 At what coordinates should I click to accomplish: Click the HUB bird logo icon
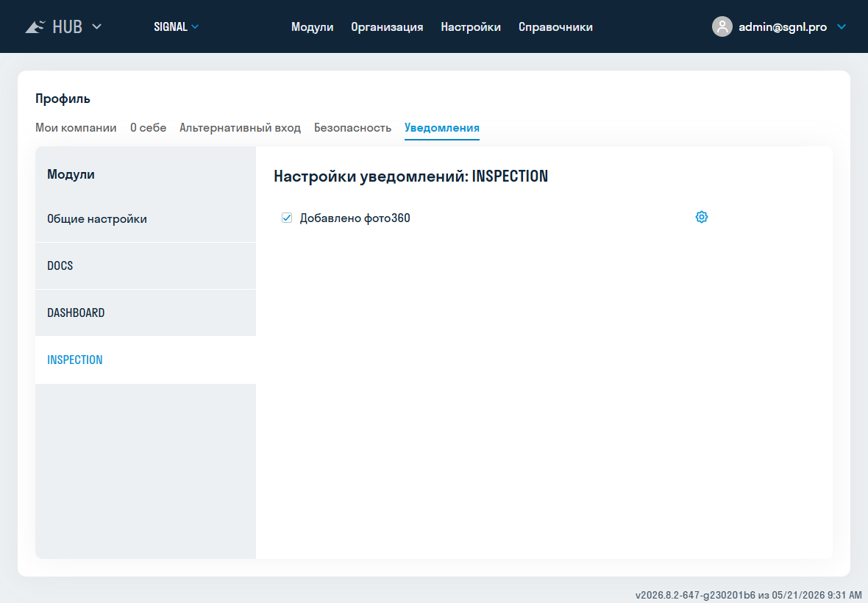[x=35, y=26]
